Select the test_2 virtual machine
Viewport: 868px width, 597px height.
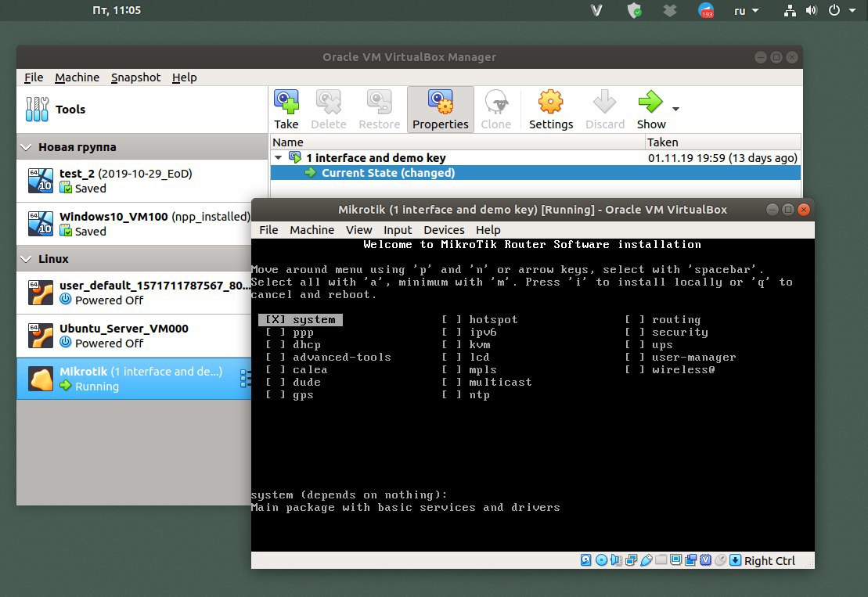pos(142,181)
